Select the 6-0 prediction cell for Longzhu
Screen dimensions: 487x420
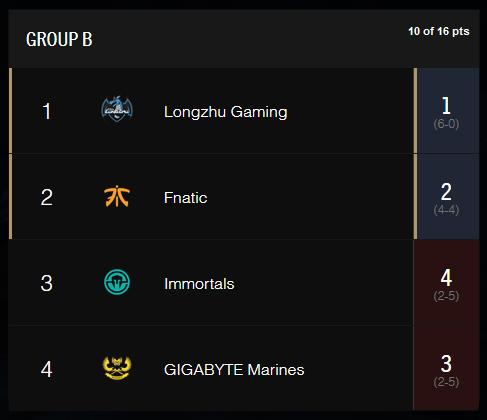tap(446, 111)
